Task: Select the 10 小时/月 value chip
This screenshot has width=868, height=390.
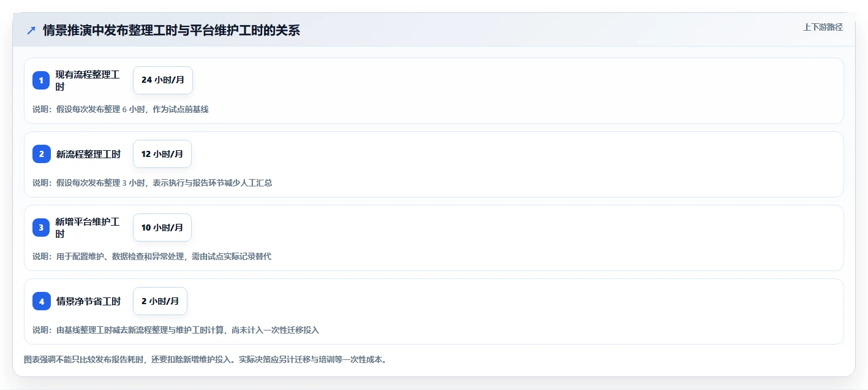Action: (x=162, y=227)
